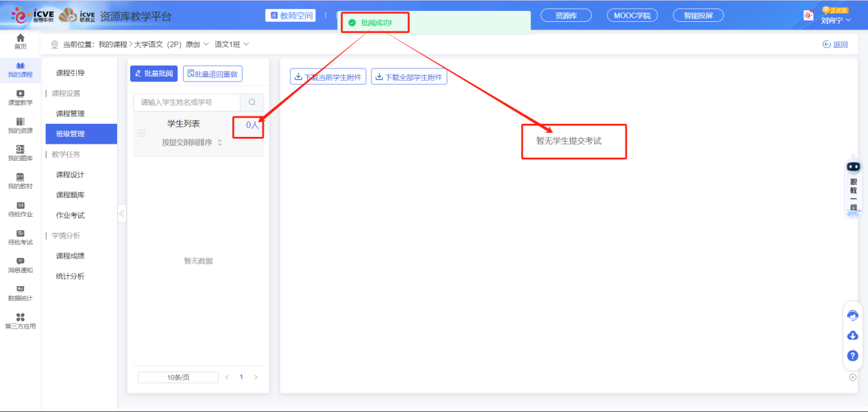868x412 pixels.
Task: Select 课程成绩 in the course menu
Action: [x=71, y=256]
